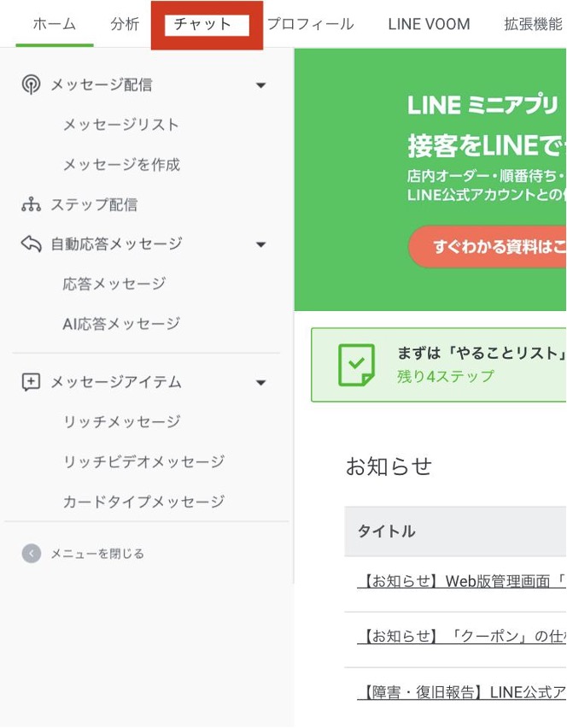Screen dimensions: 567x728
Task: Click the step delivery hierarchy icon
Action: tap(31, 204)
